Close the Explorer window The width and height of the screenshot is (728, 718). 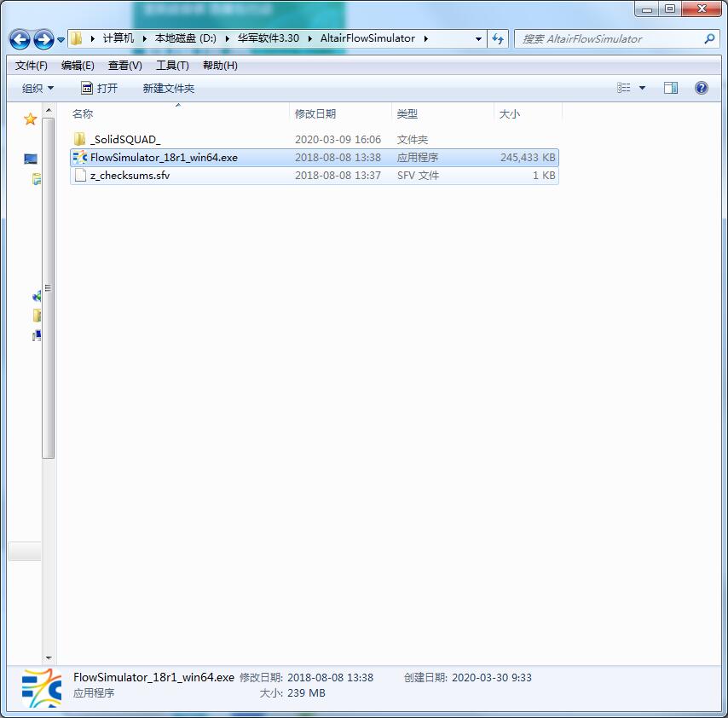(702, 9)
